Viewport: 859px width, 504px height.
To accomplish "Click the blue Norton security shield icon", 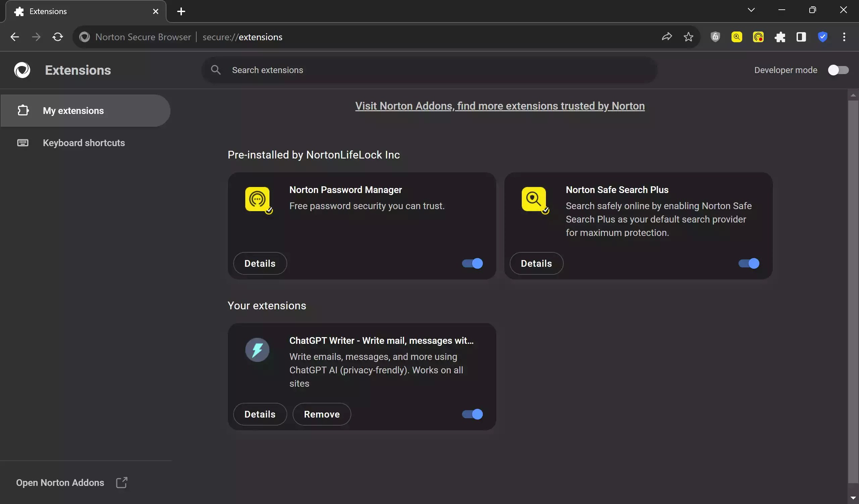I will point(822,37).
